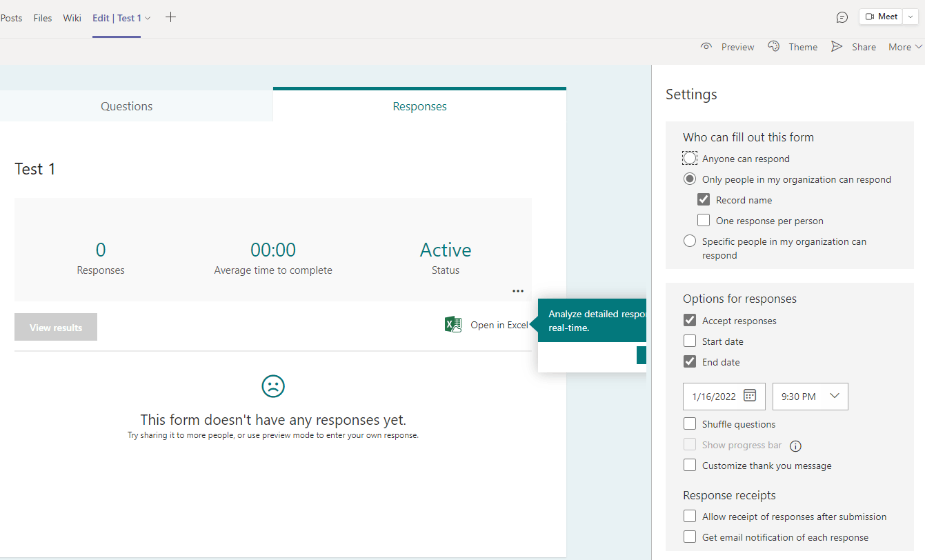Open the conversation chat icon
The image size is (925, 560).
(842, 17)
